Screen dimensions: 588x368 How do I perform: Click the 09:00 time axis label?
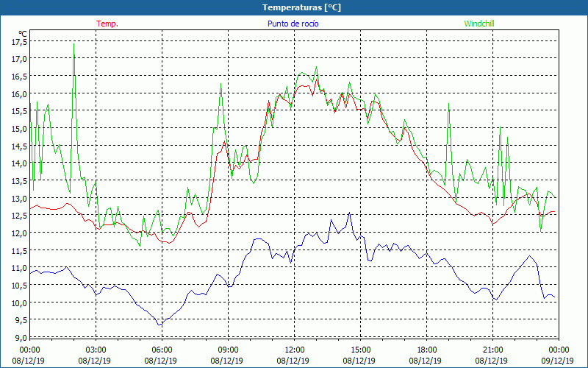228,350
